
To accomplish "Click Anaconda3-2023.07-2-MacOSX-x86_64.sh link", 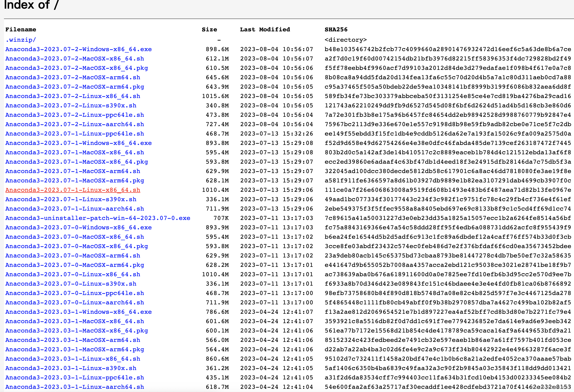I will pyautogui.click(x=75, y=59).
